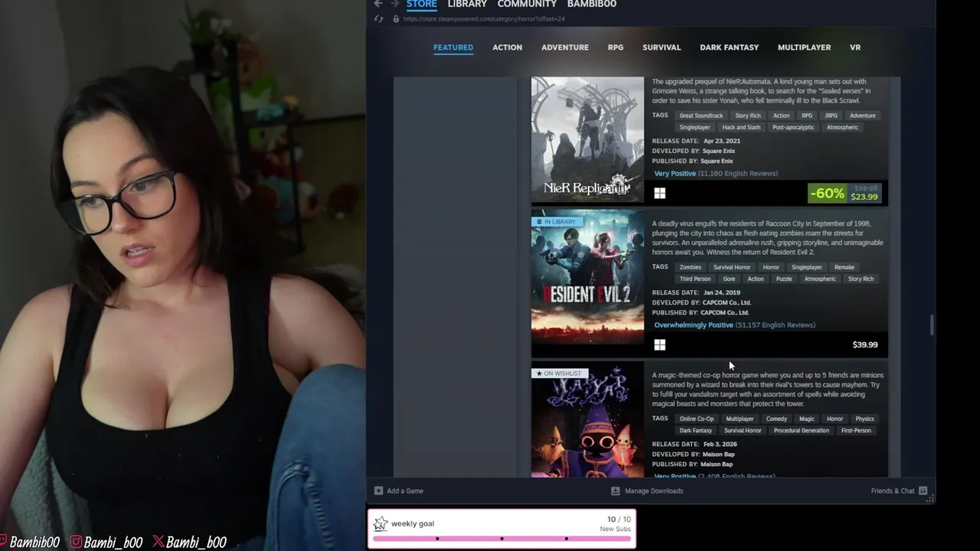Click the First-Person tag

(856, 430)
